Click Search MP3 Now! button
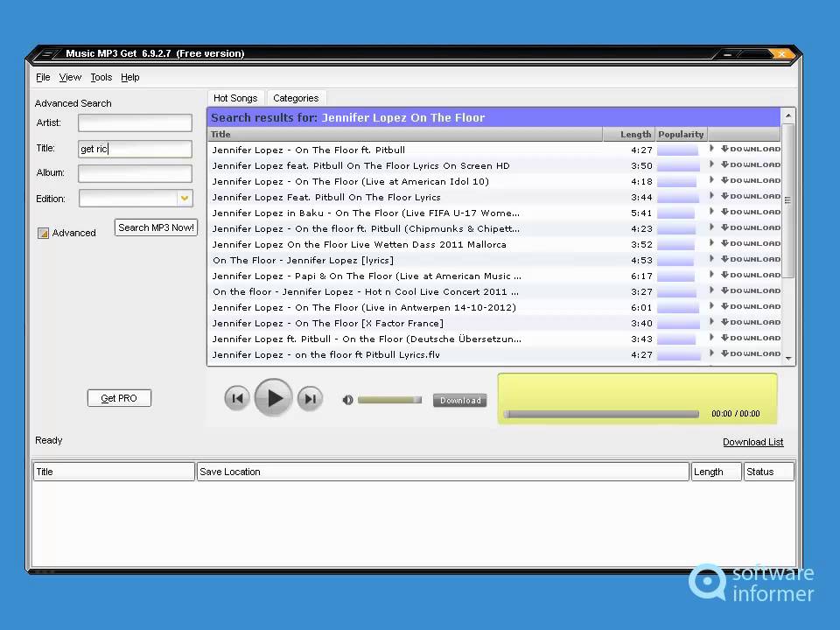The width and height of the screenshot is (840, 630). pyautogui.click(x=156, y=227)
